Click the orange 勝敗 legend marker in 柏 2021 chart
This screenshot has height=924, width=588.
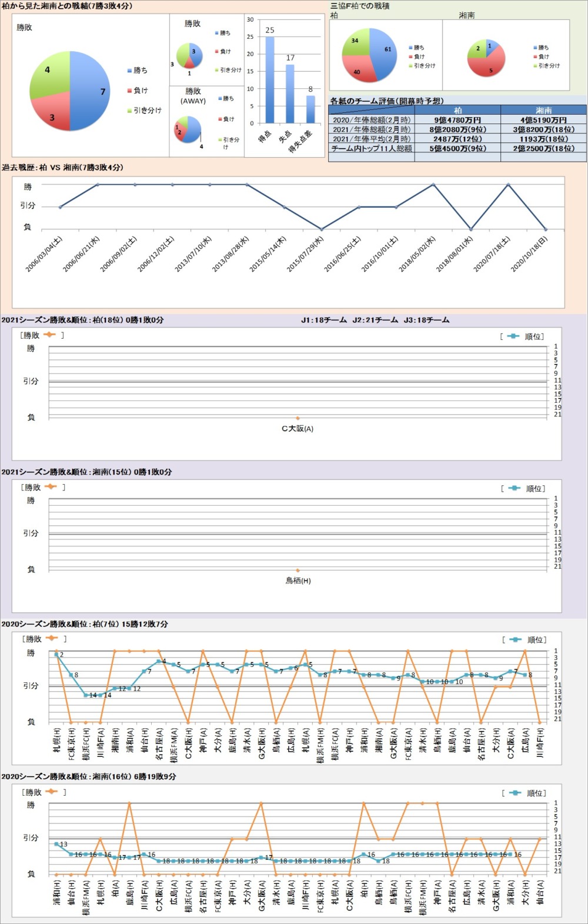pos(49,335)
